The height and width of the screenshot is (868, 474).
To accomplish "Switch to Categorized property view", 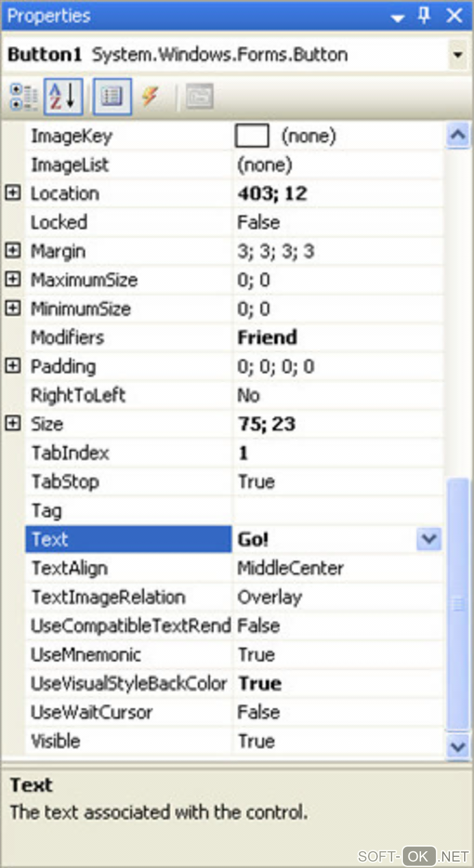I will coord(24,97).
